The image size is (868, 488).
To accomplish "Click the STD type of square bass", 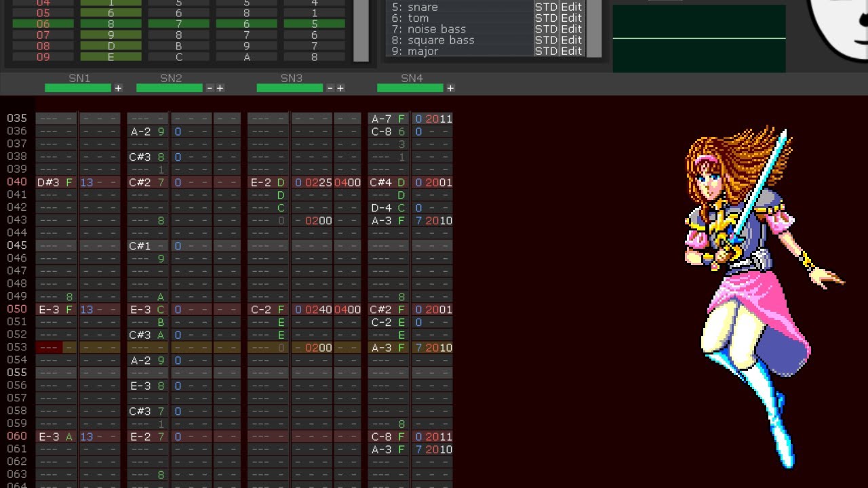I will (x=546, y=40).
